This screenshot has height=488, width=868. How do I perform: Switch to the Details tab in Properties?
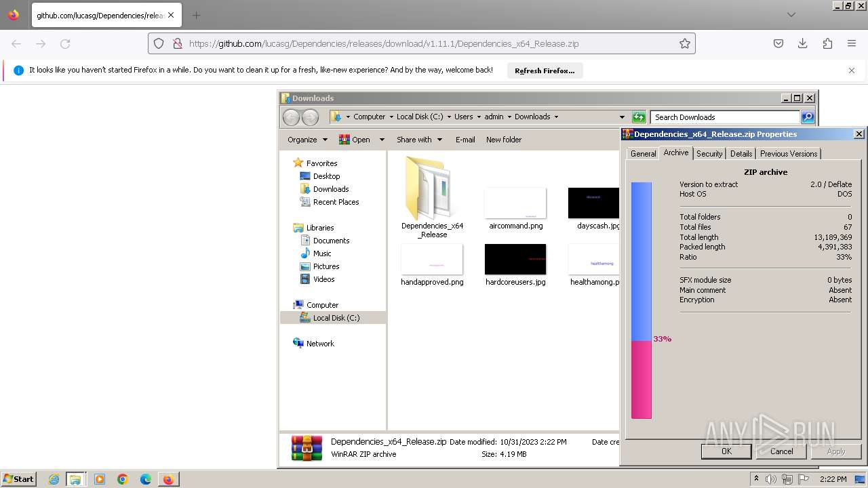741,154
